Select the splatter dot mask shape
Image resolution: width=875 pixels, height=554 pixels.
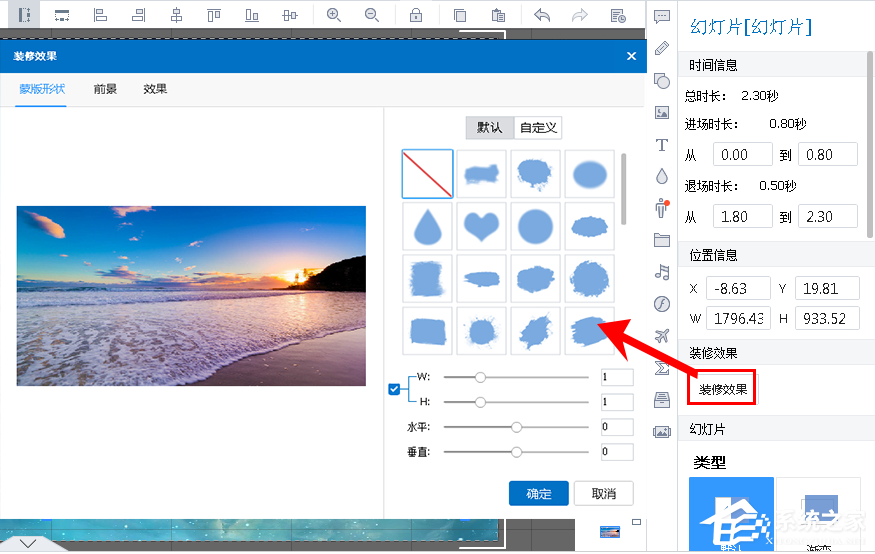click(x=481, y=331)
